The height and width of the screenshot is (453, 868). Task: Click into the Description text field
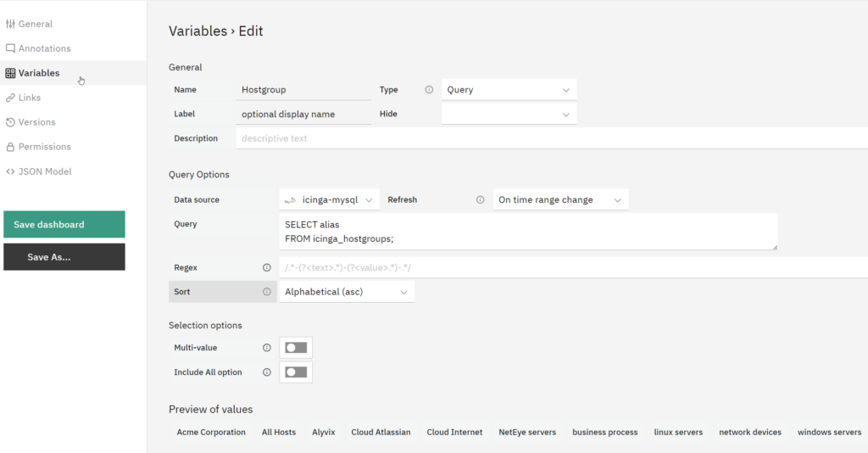(552, 138)
